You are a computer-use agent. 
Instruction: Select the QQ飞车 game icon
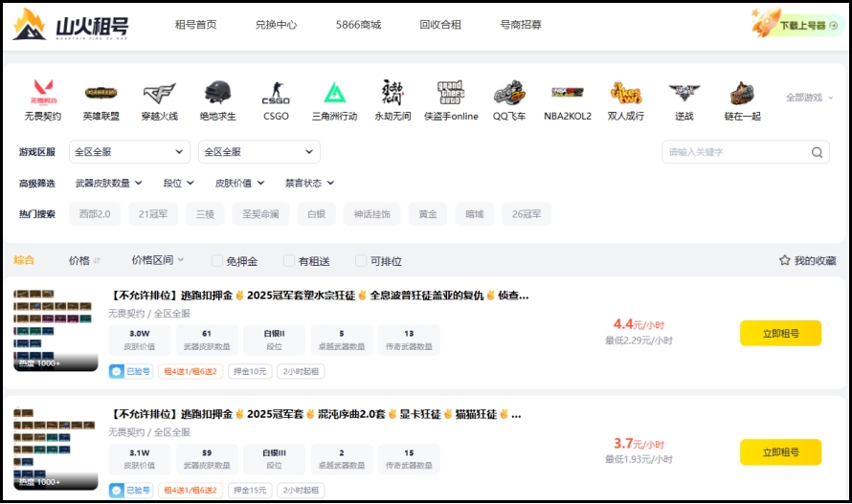coord(509,93)
